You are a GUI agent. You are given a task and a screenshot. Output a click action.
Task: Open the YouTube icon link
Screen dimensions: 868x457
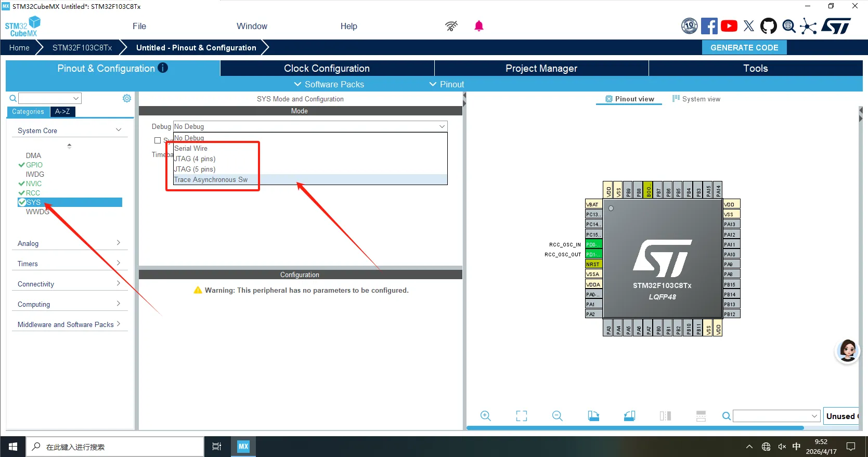[729, 26]
